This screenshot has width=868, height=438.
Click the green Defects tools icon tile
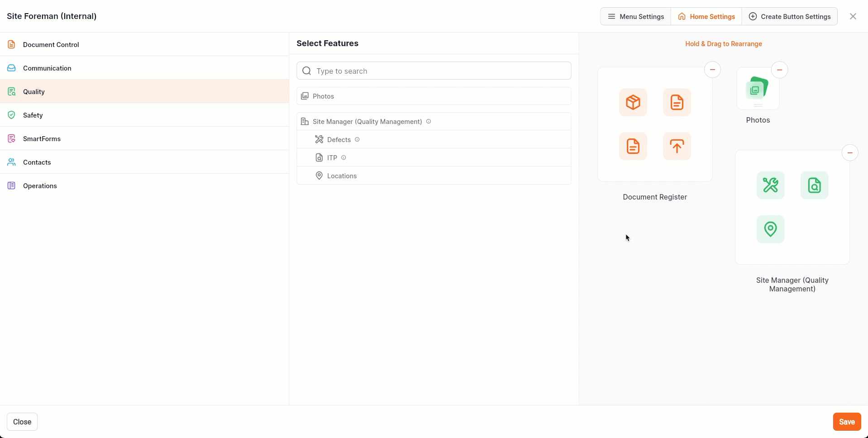pyautogui.click(x=770, y=185)
